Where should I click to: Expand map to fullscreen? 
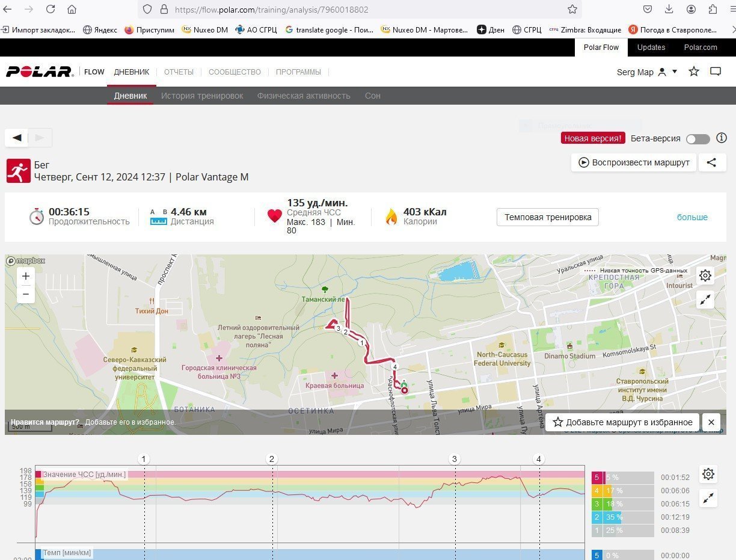(705, 300)
